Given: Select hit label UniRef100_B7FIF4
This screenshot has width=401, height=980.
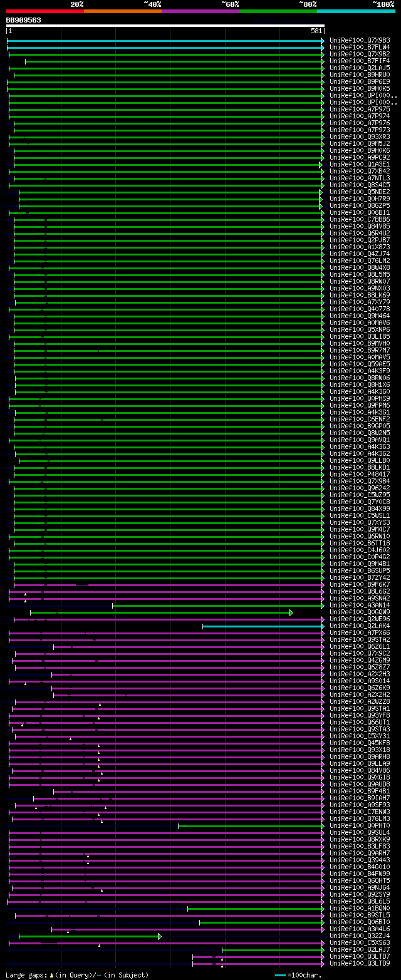Looking at the screenshot, I should (360, 61).
